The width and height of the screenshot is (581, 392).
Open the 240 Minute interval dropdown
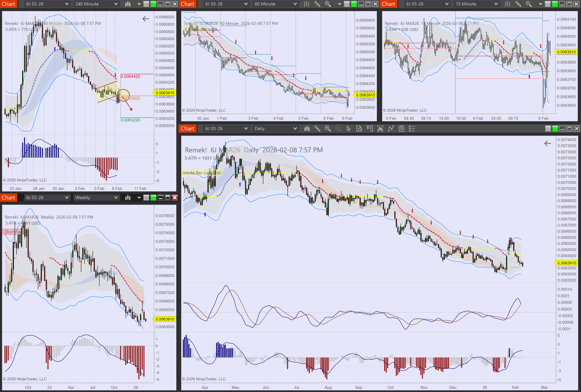pos(96,4)
